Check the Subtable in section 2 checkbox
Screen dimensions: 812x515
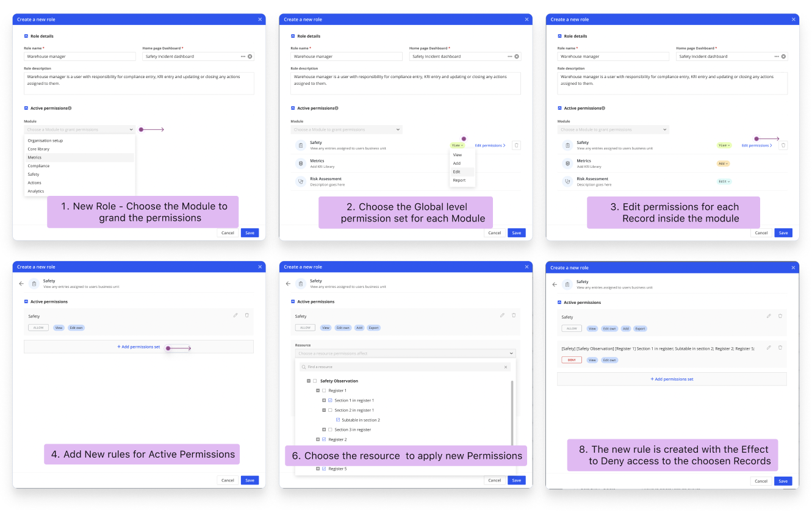coord(337,419)
